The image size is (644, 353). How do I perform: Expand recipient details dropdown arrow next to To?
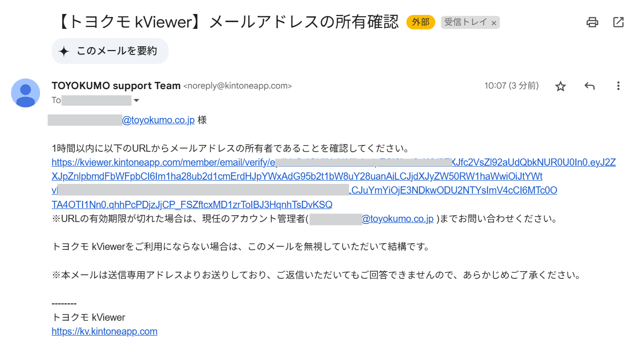[136, 101]
